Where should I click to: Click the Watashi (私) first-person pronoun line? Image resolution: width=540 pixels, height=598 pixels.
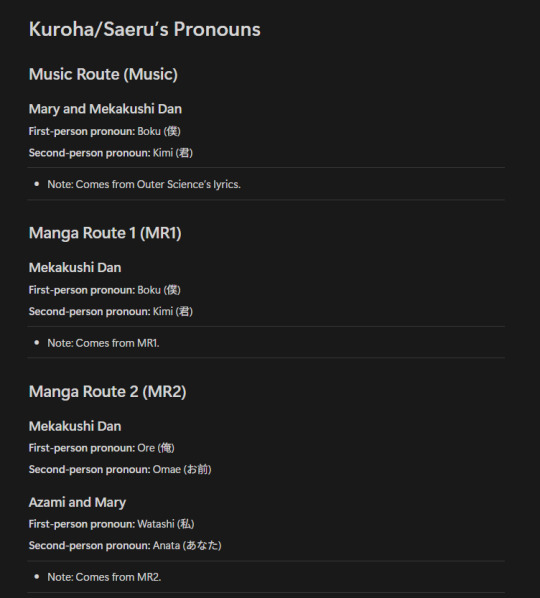pyautogui.click(x=111, y=524)
